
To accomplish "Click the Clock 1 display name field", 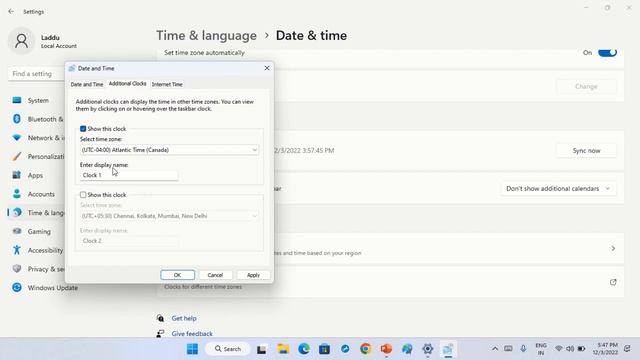I will pos(129,175).
